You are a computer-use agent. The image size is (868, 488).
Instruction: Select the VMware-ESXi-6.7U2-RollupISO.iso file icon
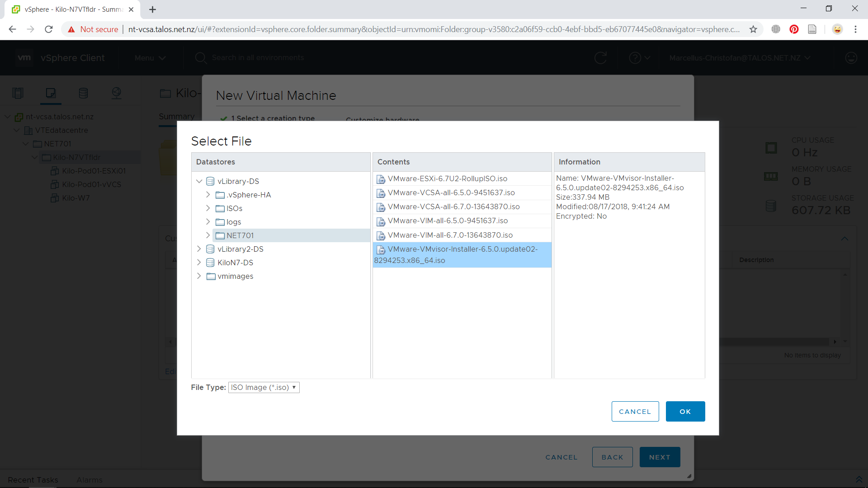tap(381, 179)
